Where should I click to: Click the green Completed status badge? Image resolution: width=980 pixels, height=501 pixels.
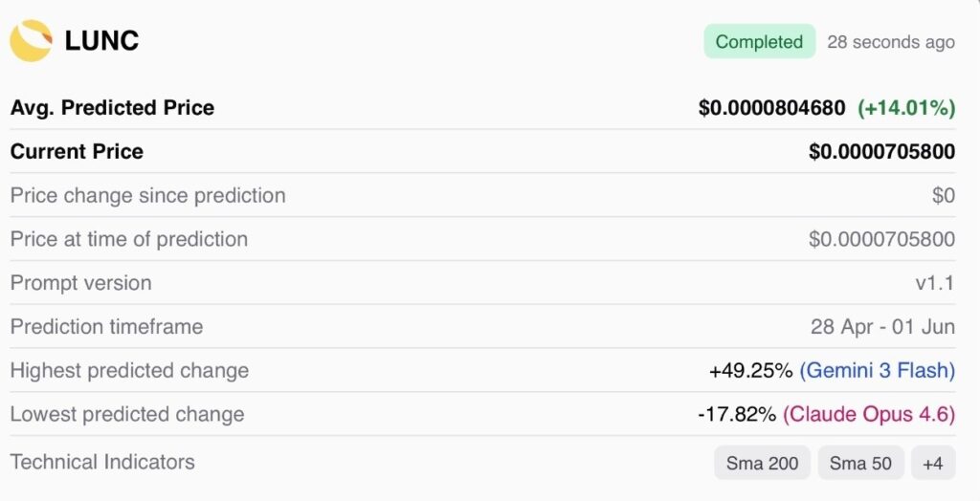pyautogui.click(x=759, y=42)
